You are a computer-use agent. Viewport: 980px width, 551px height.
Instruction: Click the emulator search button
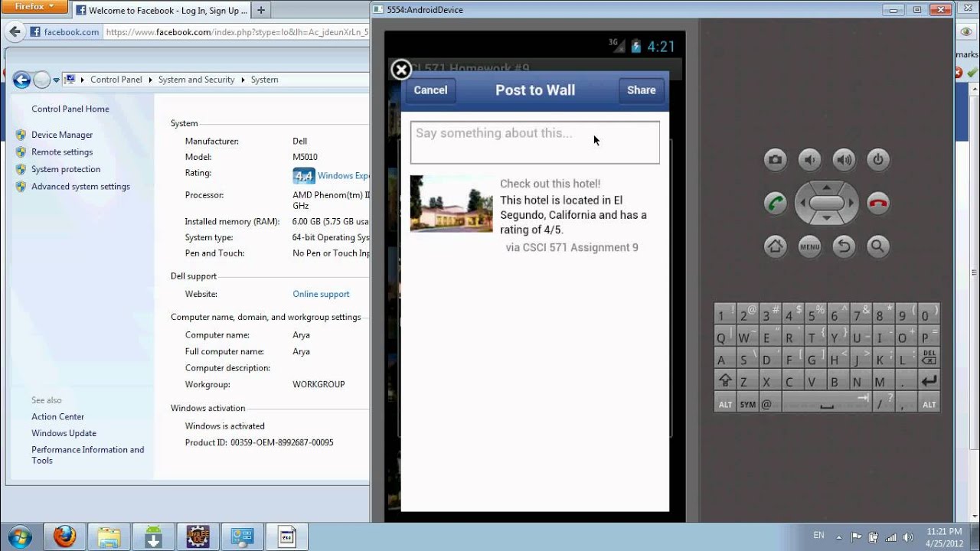pos(877,246)
